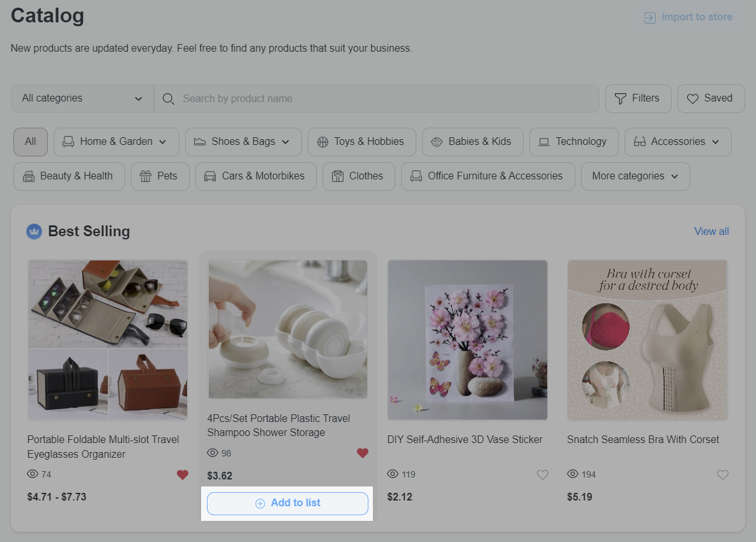Expand the Home & Garden category menu
The width and height of the screenshot is (756, 542).
tap(116, 142)
